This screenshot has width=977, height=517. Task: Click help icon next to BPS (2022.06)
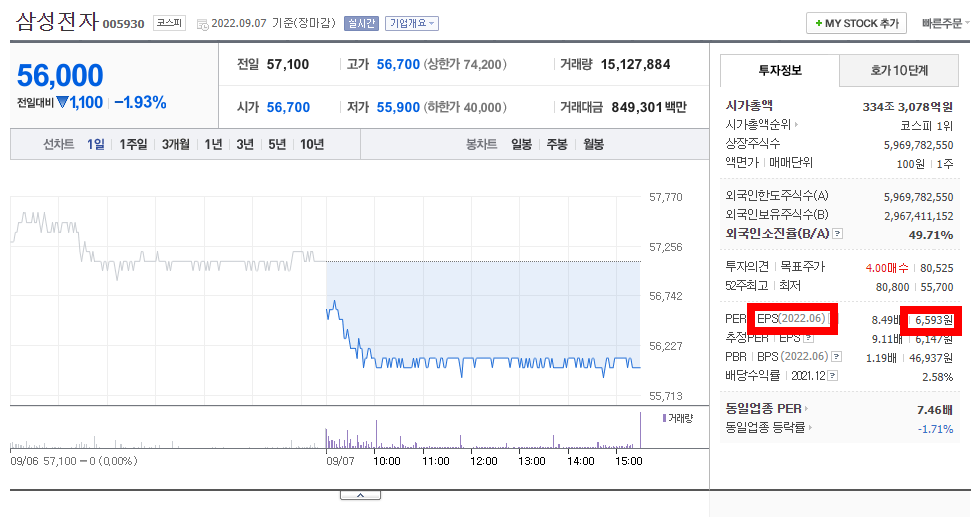pos(837,357)
